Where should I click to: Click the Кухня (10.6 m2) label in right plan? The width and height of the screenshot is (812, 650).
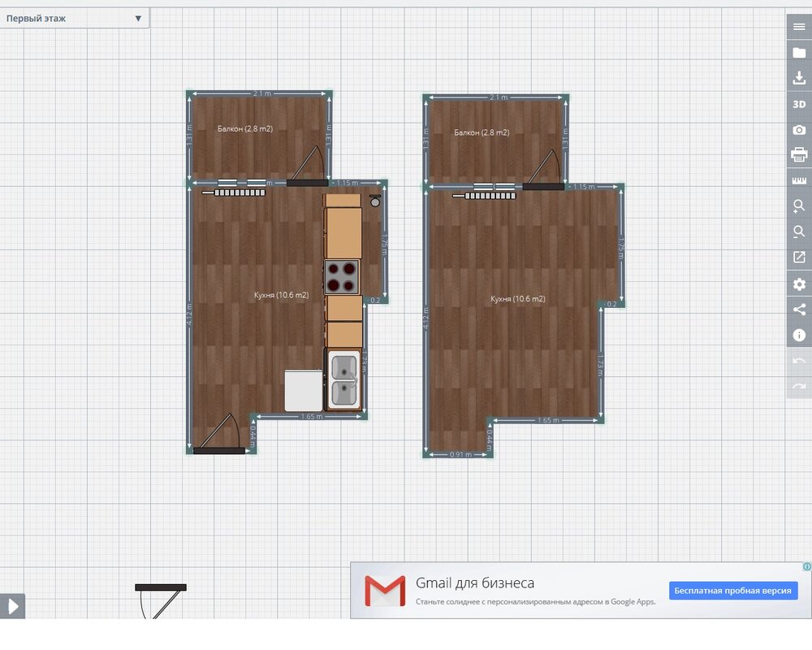pos(518,298)
